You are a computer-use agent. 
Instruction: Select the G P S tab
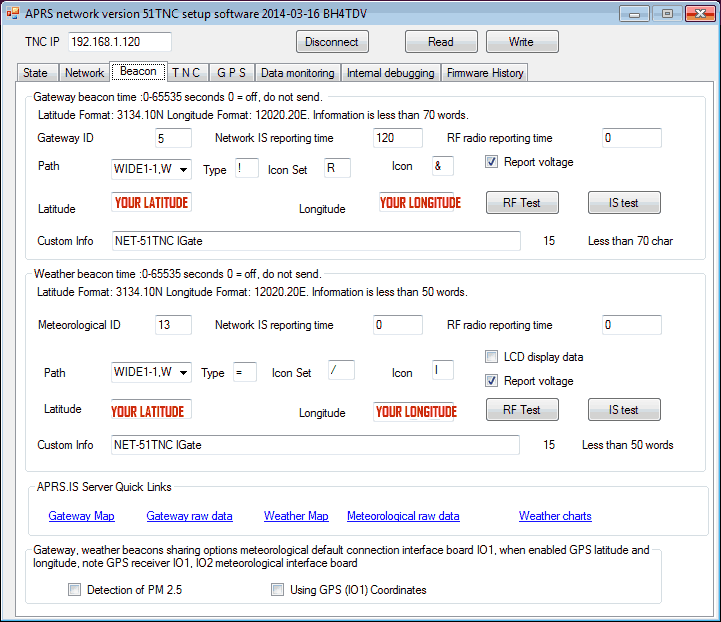pos(231,73)
